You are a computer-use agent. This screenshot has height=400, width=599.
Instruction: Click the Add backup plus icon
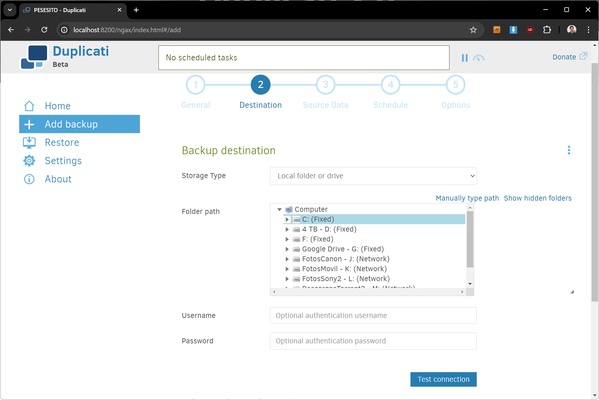pyautogui.click(x=29, y=124)
